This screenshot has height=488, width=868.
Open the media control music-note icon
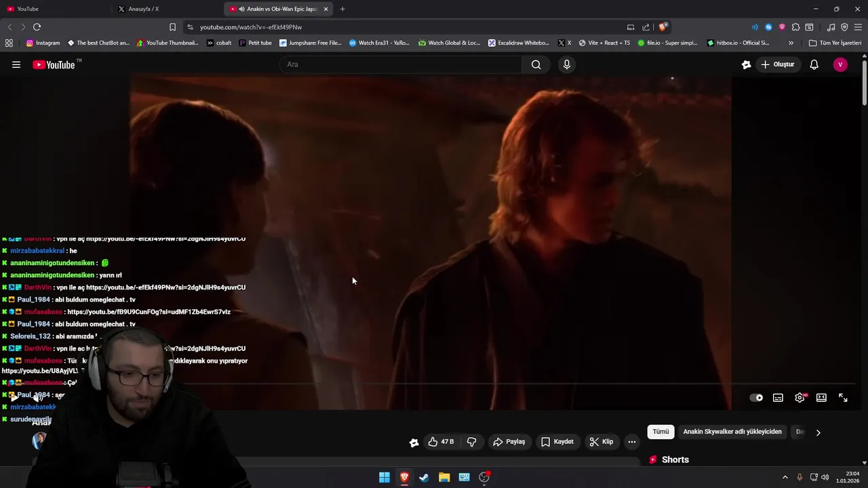tap(831, 27)
